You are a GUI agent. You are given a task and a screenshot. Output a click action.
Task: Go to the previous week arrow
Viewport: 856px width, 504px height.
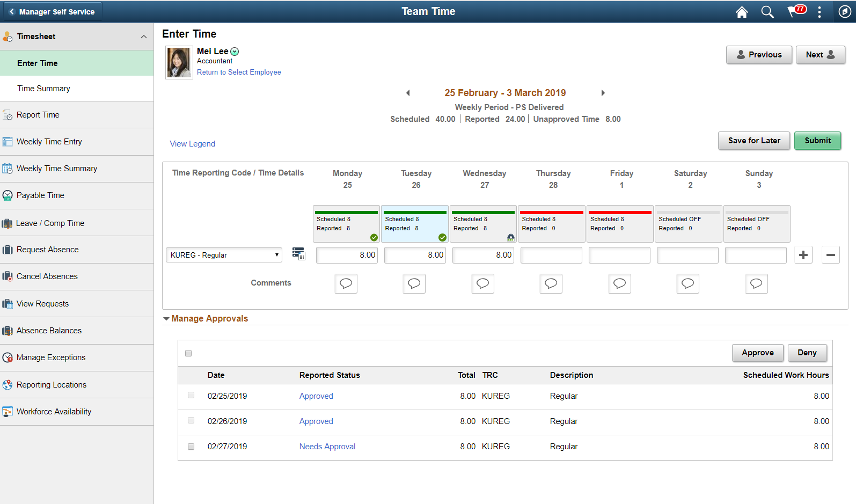point(408,93)
